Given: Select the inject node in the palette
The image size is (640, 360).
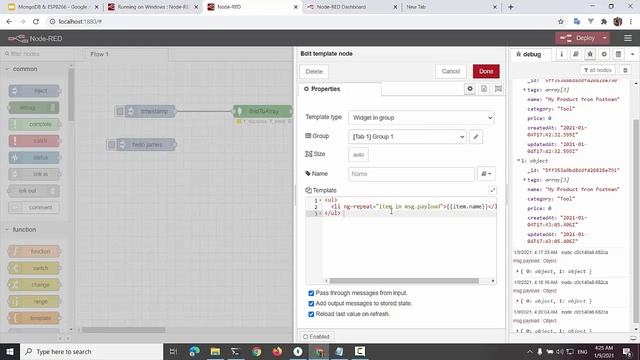Looking at the screenshot, I should click(x=34, y=91).
